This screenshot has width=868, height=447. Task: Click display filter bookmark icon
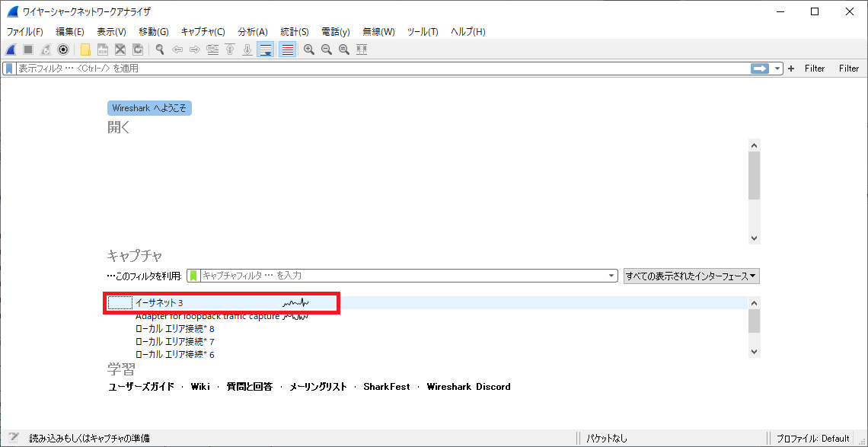9,69
